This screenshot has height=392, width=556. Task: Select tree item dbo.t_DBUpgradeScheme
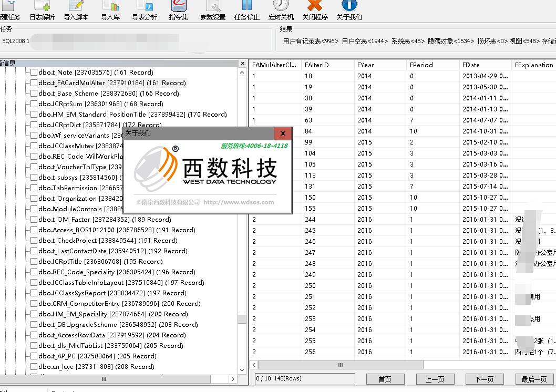tap(118, 325)
